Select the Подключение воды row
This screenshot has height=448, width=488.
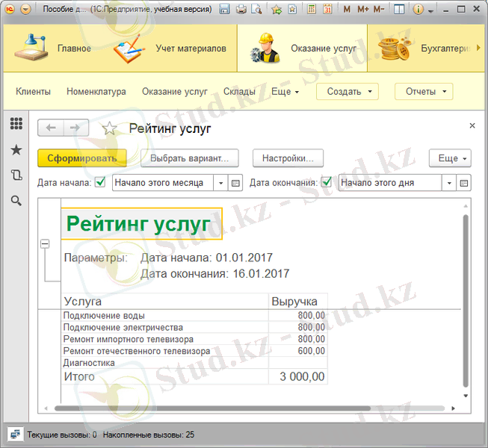click(x=194, y=315)
